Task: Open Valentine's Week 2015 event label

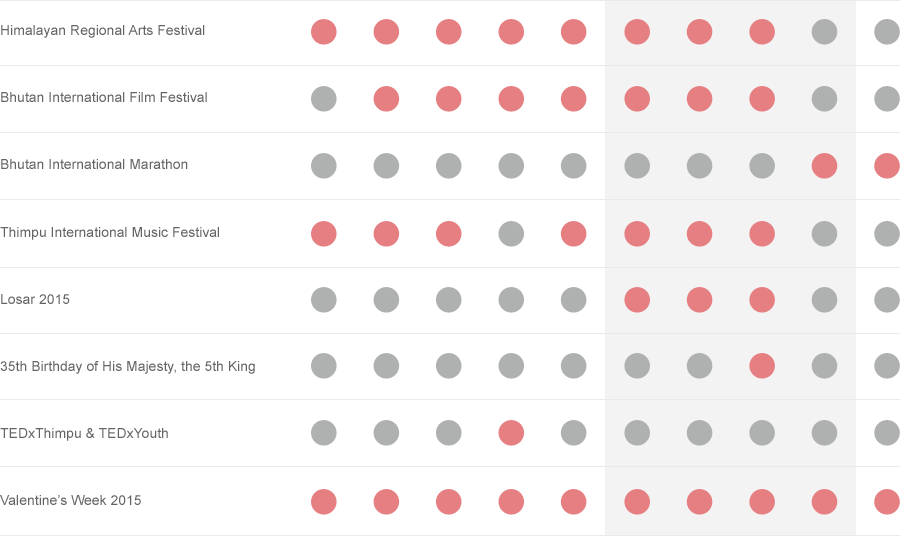Action: pyautogui.click(x=70, y=500)
